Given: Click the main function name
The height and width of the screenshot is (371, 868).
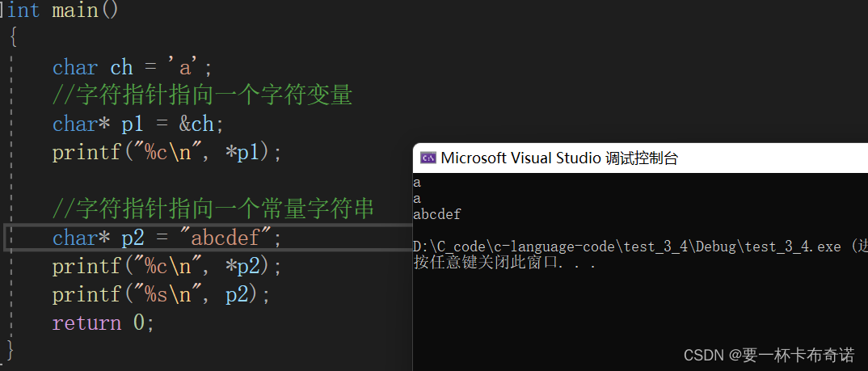Looking at the screenshot, I should (x=74, y=10).
